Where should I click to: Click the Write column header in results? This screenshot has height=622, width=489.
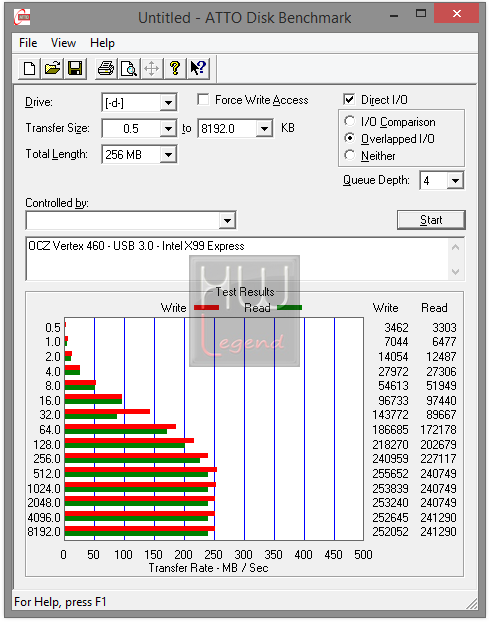[385, 308]
